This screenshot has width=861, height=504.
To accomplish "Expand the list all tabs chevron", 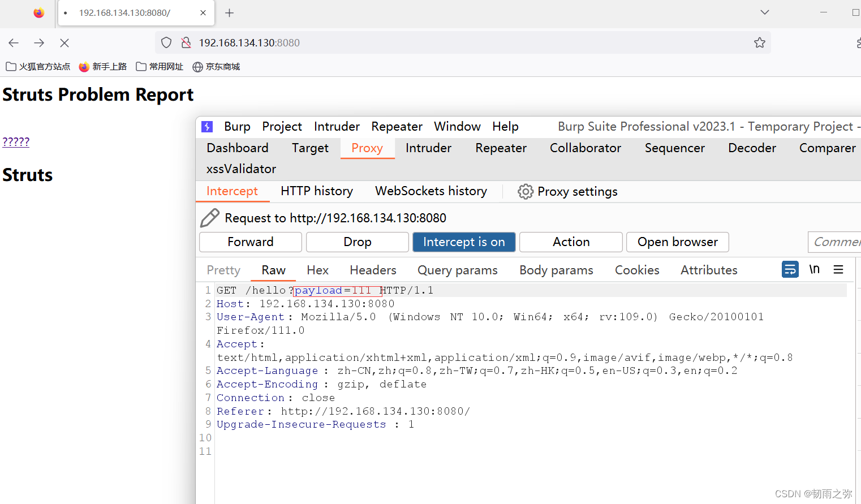I will [765, 12].
